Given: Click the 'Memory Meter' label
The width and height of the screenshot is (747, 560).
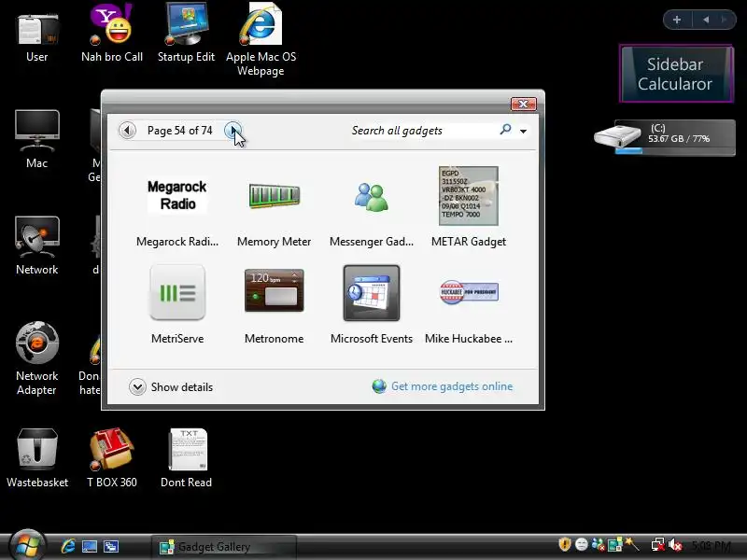Looking at the screenshot, I should [x=274, y=242].
